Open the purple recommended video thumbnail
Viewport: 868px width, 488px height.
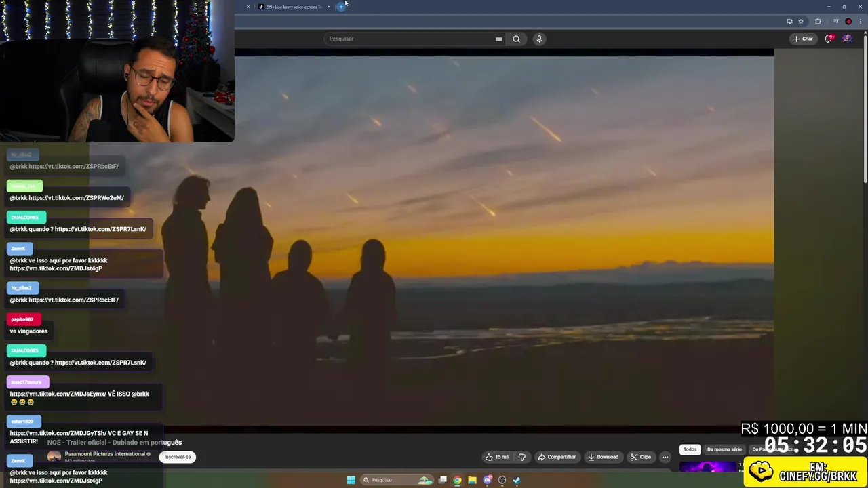[x=707, y=466]
